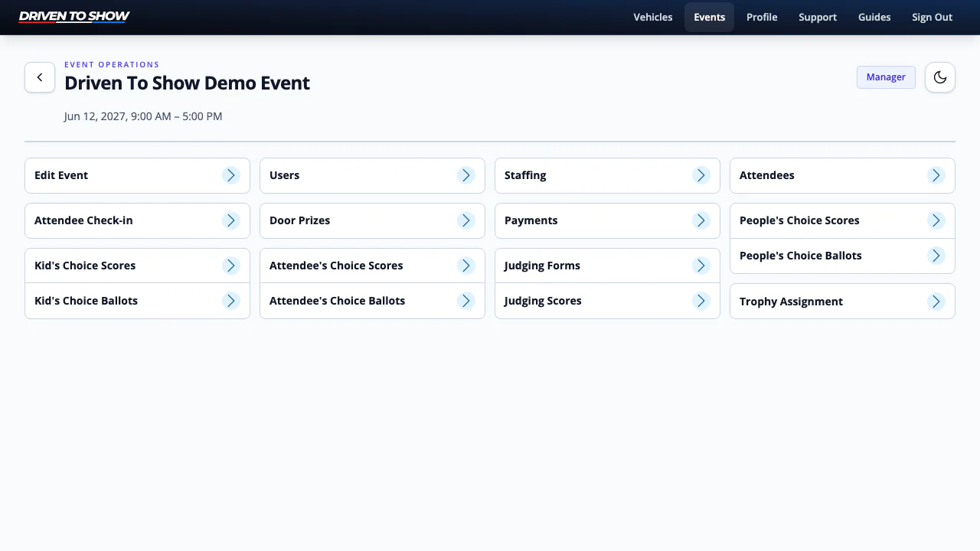The image size is (980, 551).
Task: Select Kid's Choice Ballots label
Action: (x=86, y=301)
